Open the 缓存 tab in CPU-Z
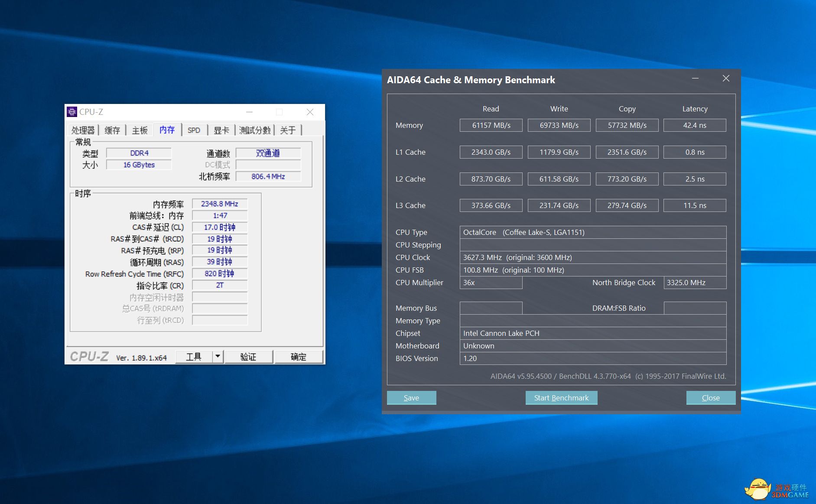The height and width of the screenshot is (504, 816). click(x=112, y=130)
